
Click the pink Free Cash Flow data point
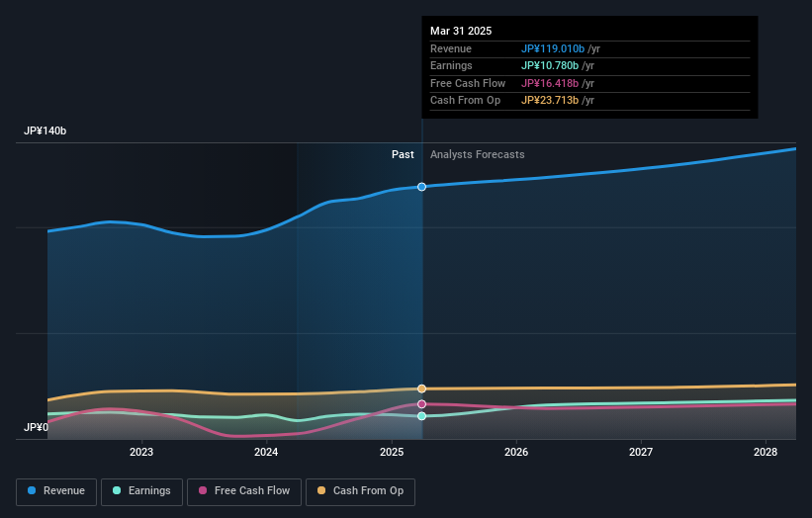(x=421, y=404)
